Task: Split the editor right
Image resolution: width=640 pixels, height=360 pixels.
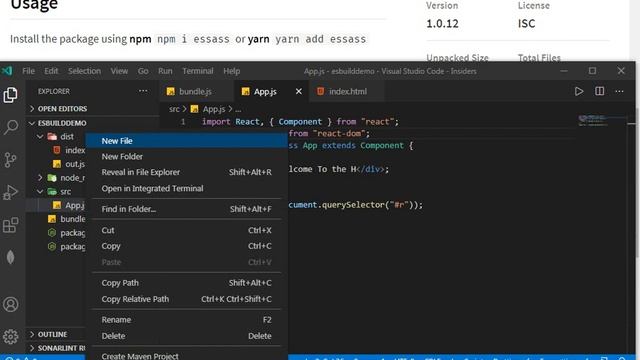Action: point(600,91)
